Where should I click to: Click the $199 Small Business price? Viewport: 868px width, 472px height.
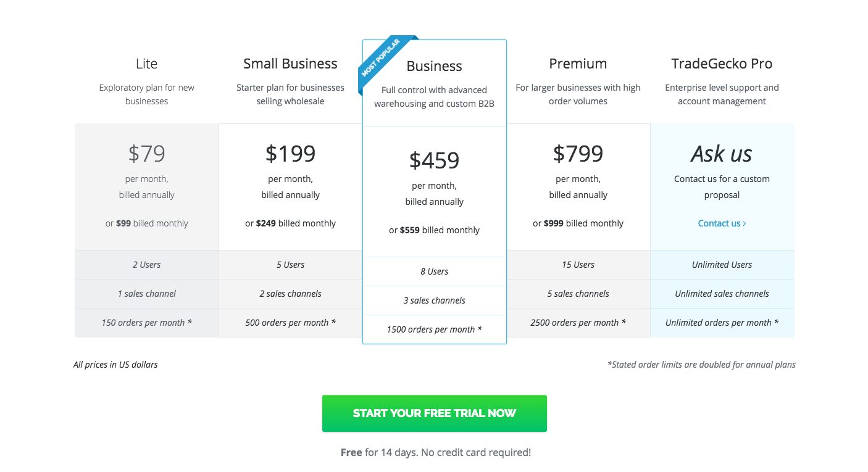click(x=290, y=153)
